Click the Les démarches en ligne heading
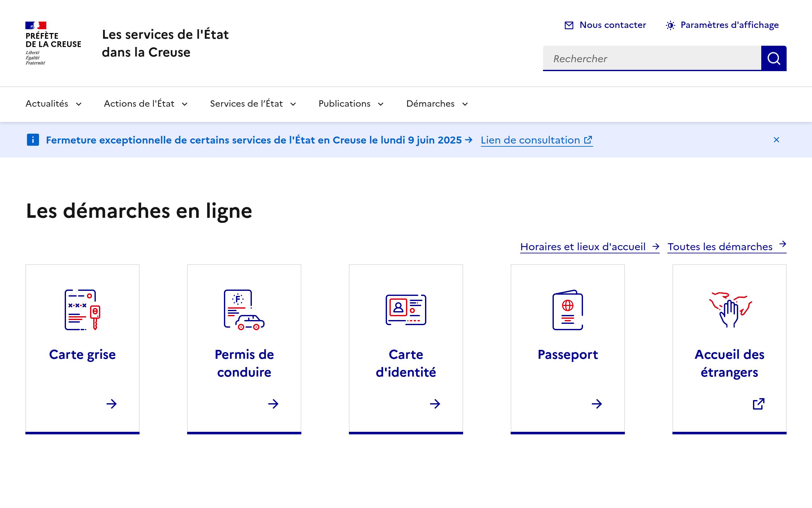812x508 pixels. pyautogui.click(x=139, y=211)
